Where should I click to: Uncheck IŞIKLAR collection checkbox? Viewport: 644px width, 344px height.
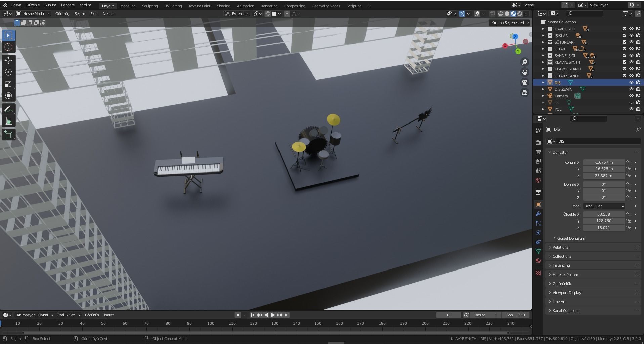pos(624,36)
